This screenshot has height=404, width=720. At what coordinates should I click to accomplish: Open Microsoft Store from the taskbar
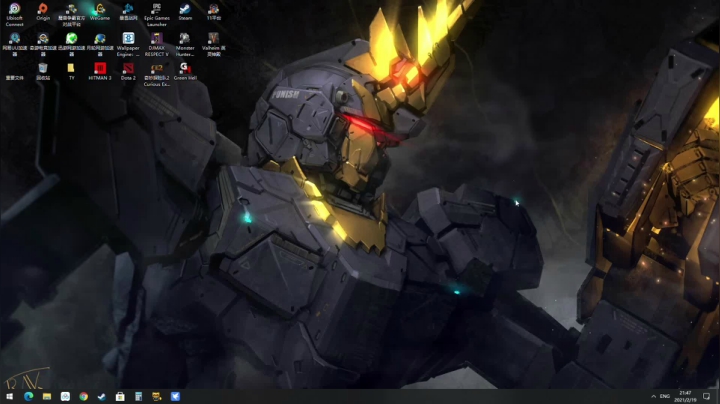(120, 396)
